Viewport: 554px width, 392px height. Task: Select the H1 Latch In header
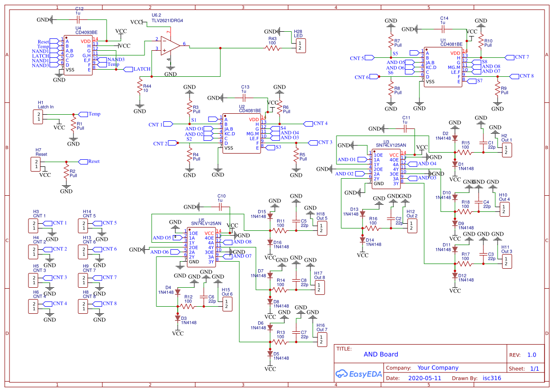click(38, 117)
